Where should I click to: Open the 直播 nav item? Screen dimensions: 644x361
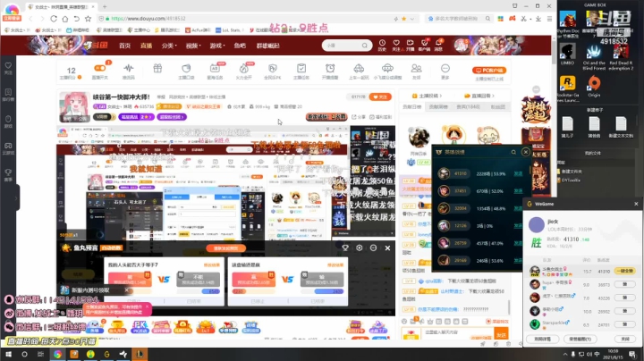pyautogui.click(x=146, y=46)
